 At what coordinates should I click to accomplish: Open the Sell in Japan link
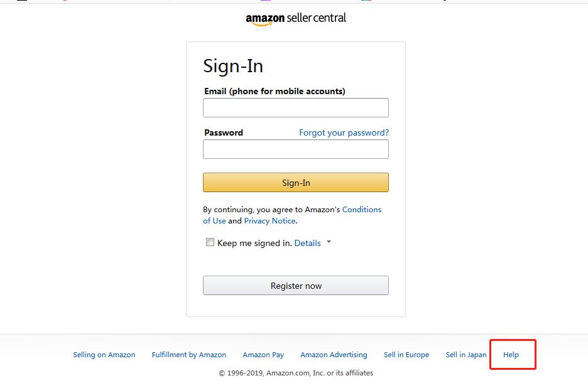[x=465, y=355]
